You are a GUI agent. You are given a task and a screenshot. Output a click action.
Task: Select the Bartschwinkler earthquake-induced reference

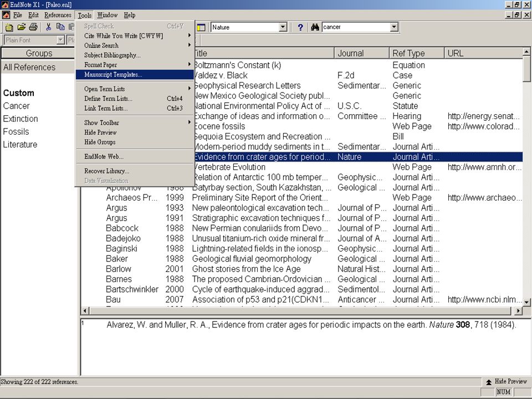click(301, 289)
